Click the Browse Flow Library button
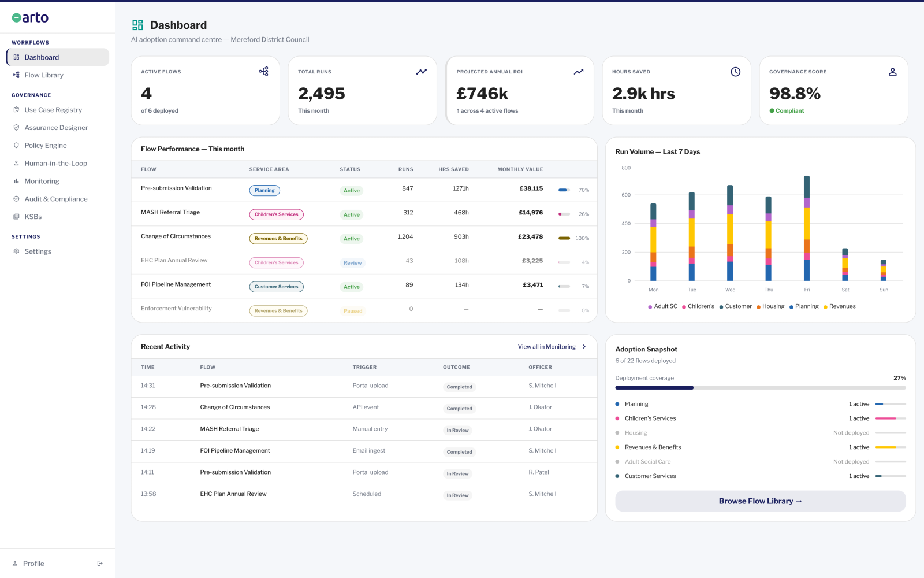Screen dimensions: 924x578 tap(761, 501)
